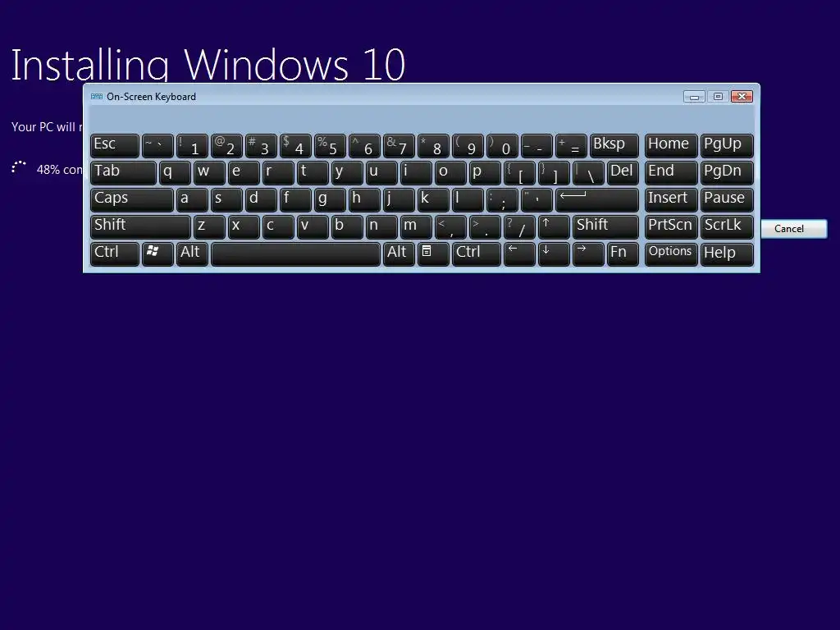Toggle the right Shift key
This screenshot has width=840, height=630.
605,226
